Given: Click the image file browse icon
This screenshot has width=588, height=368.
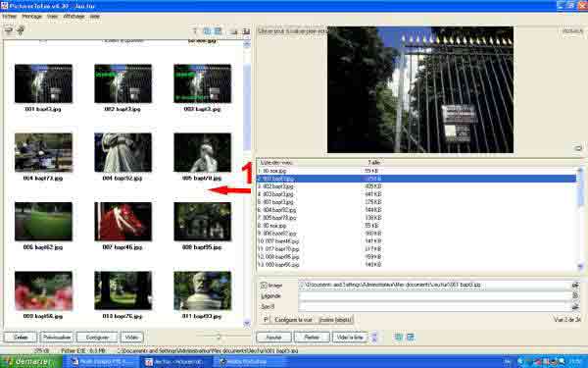Looking at the screenshot, I should [x=575, y=285].
